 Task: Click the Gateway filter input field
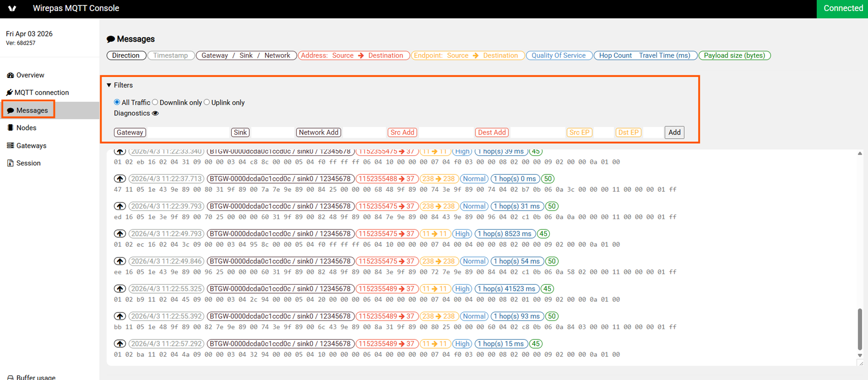pos(188,132)
